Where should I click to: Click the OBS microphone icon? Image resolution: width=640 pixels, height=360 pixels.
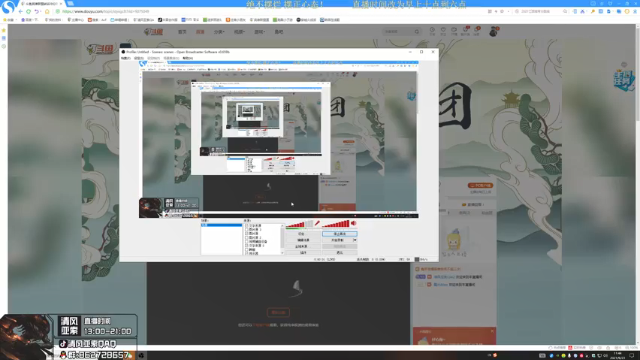point(317,223)
